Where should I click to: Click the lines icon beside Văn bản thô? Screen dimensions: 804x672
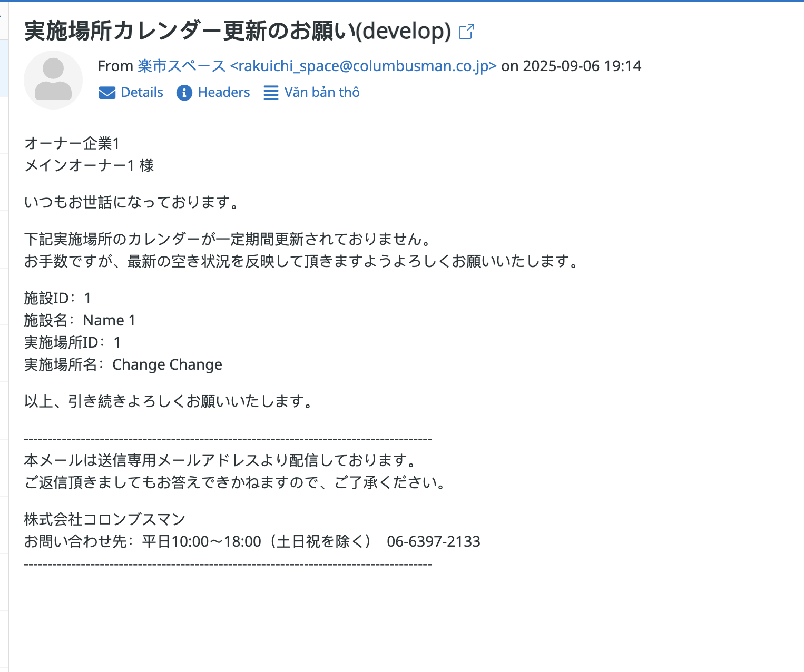pos(271,93)
